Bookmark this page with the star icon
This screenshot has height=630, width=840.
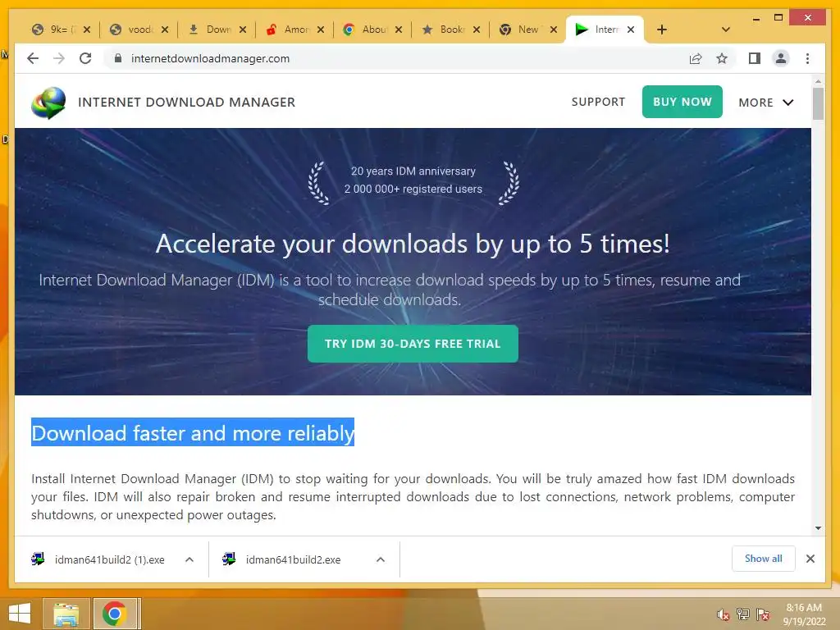(722, 58)
